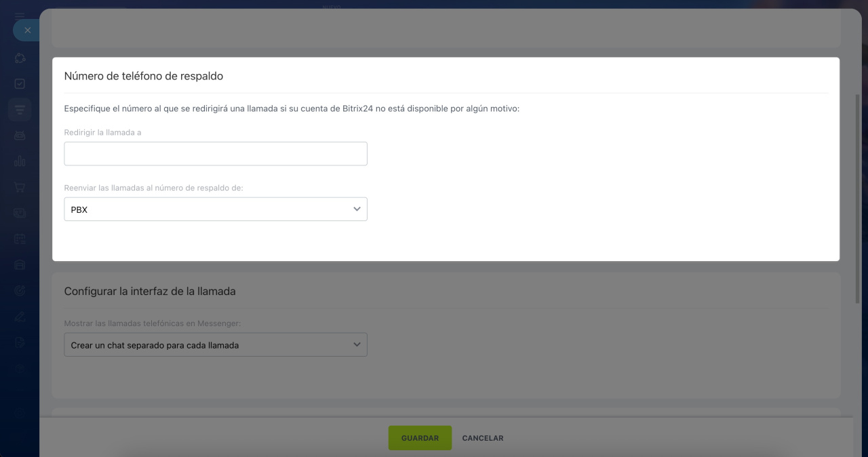Open the CRM funnel icon in sidebar
Image resolution: width=868 pixels, height=457 pixels.
(20, 110)
